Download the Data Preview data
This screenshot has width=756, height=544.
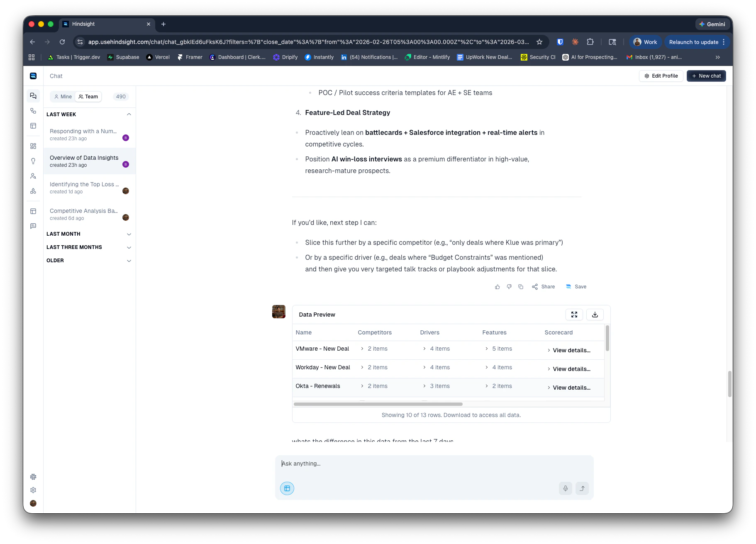(x=594, y=315)
